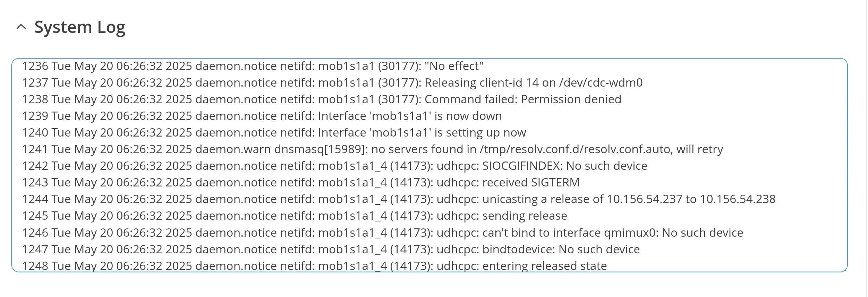
Task: Click resize handle at log box corner
Action: click(845, 270)
